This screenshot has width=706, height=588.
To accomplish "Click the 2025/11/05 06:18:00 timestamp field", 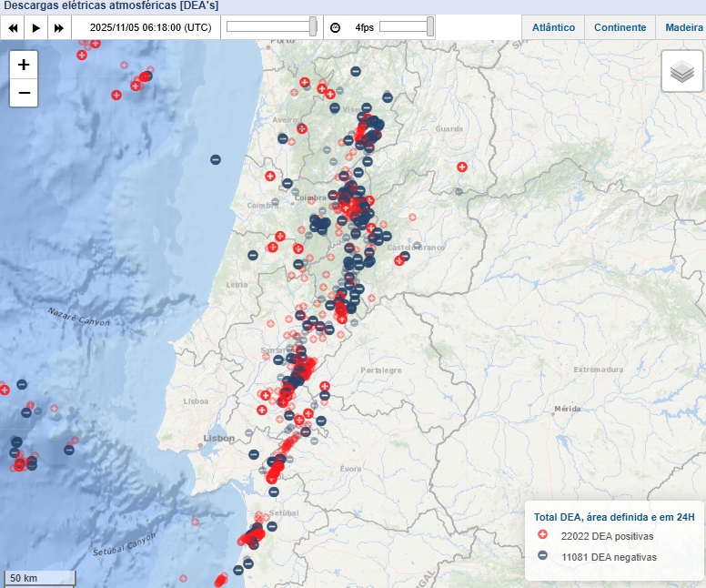I will click(150, 27).
